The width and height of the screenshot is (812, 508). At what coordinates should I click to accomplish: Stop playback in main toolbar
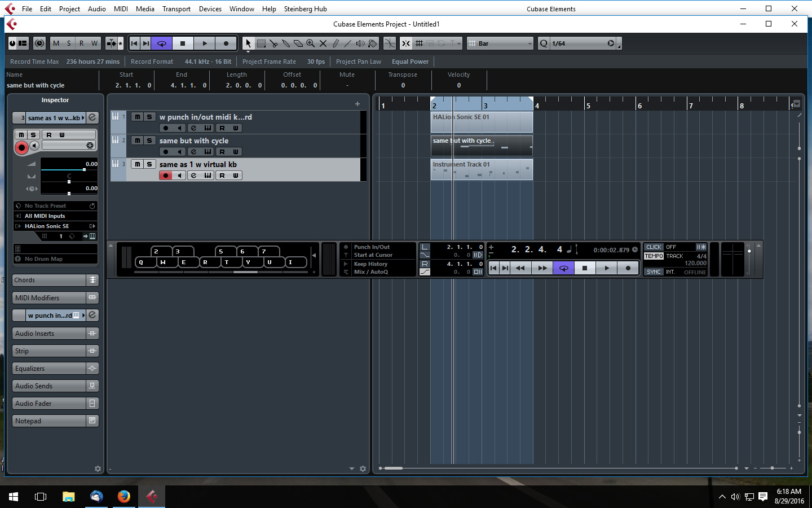pos(183,43)
